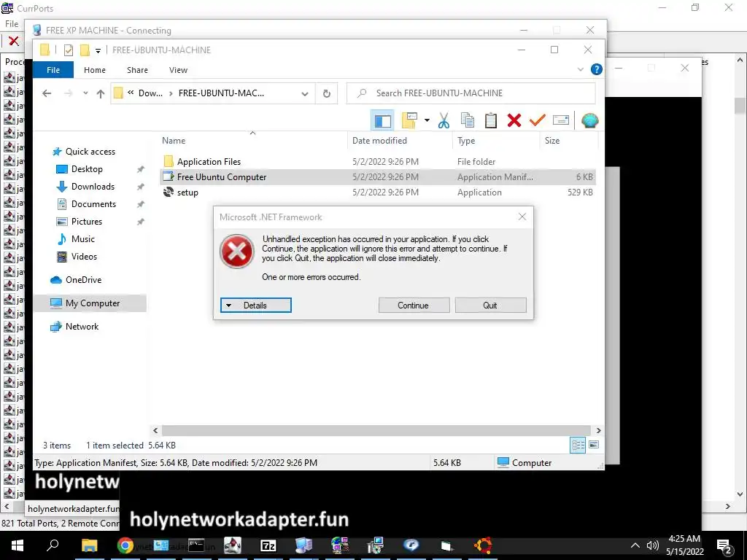Click the volume speaker tray icon
Screen dimensions: 747x560
tap(652, 545)
